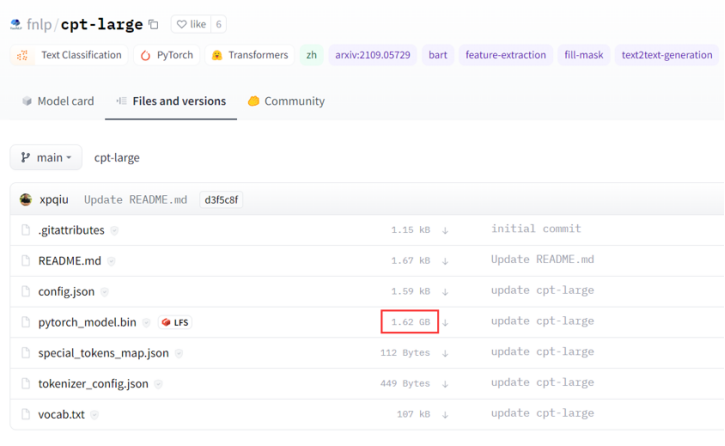The image size is (725, 446).
Task: Select the Files and versions tab
Action: (x=171, y=101)
